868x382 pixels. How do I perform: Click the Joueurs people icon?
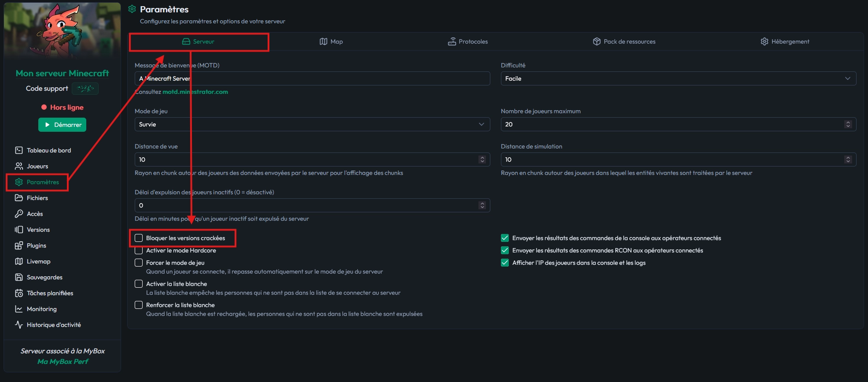[19, 166]
